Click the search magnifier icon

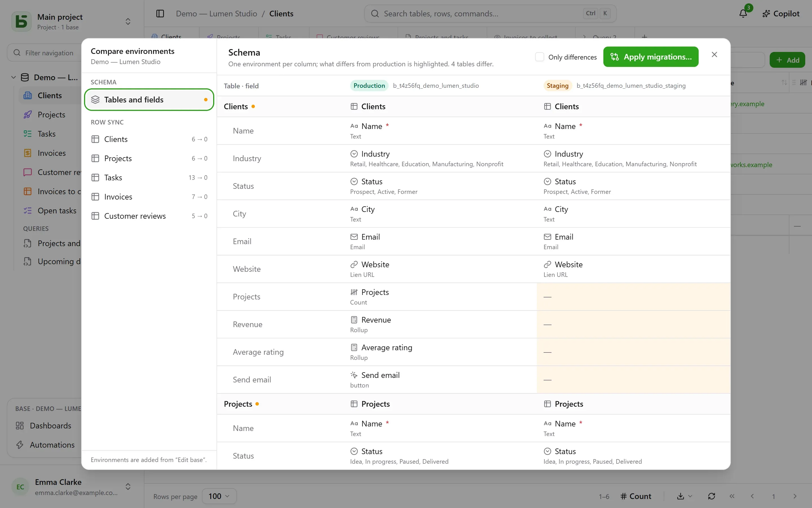375,14
